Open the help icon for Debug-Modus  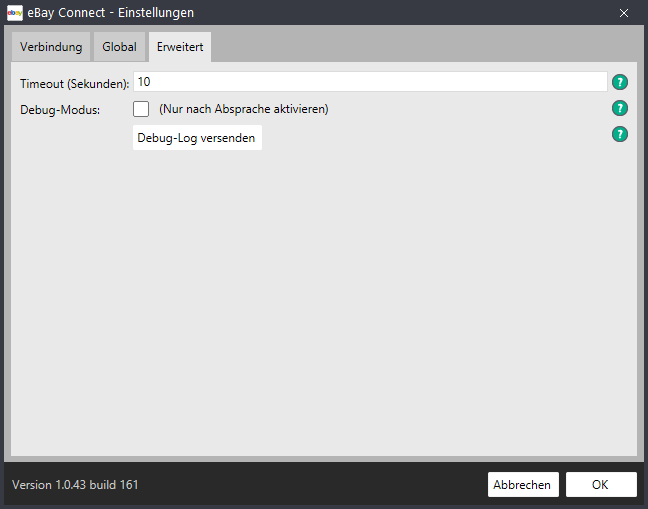pos(619,108)
